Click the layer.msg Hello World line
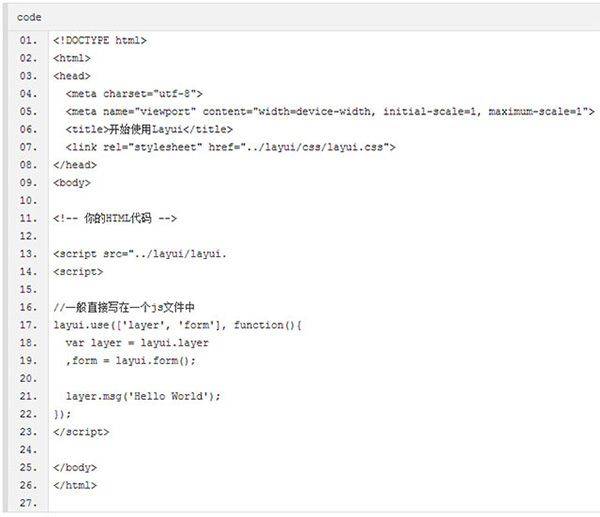This screenshot has width=600, height=517. pyautogui.click(x=142, y=396)
